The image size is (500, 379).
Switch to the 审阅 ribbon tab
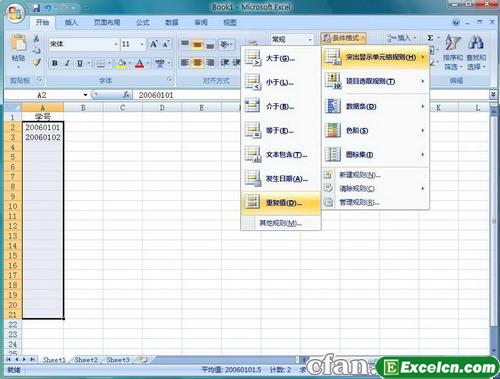[201, 22]
